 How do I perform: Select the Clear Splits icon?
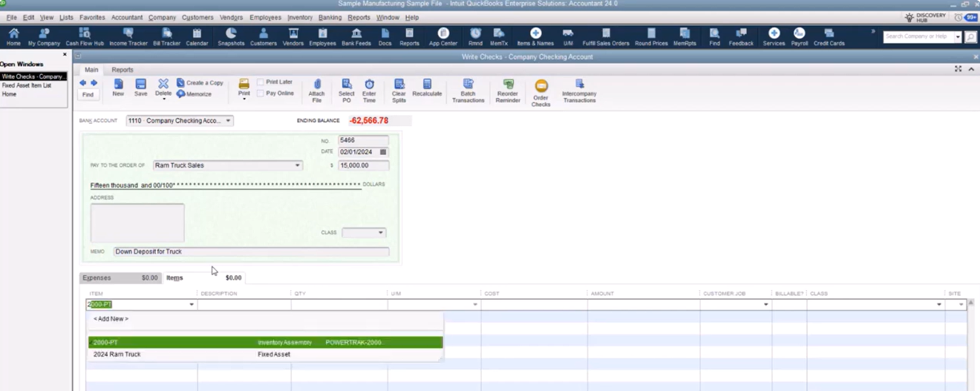(399, 85)
